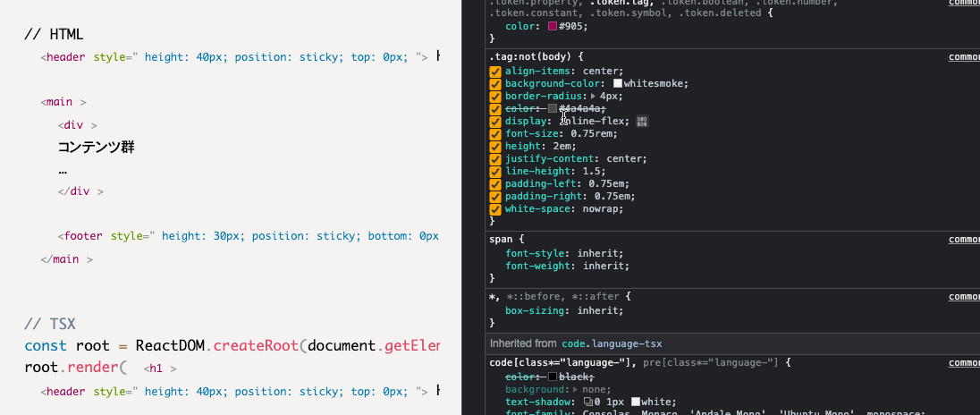Open stylesheet link beside box-sizing rule

(964, 296)
